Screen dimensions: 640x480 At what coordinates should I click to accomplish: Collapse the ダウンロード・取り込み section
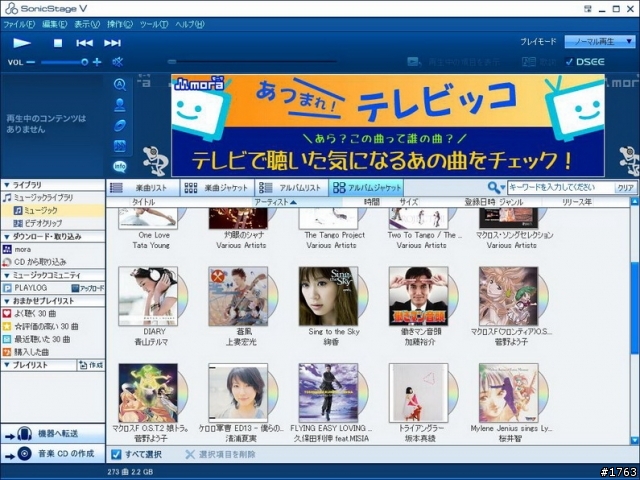pos(7,237)
